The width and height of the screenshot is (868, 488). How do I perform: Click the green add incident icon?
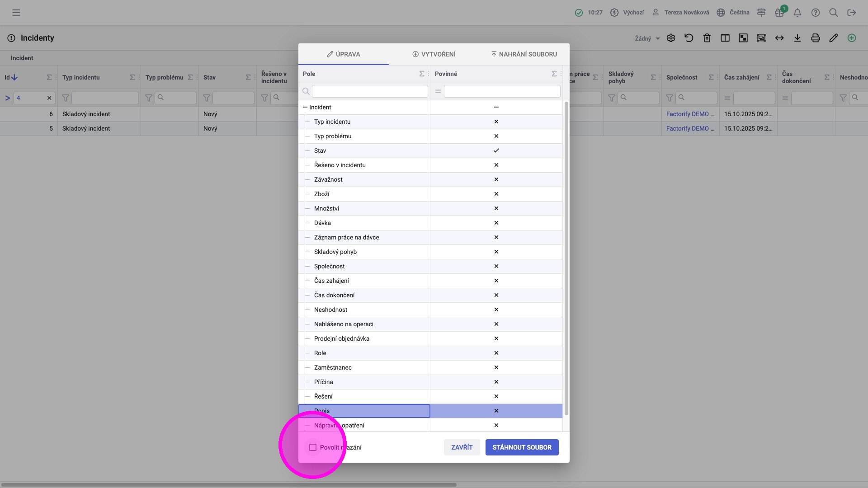pyautogui.click(x=852, y=38)
